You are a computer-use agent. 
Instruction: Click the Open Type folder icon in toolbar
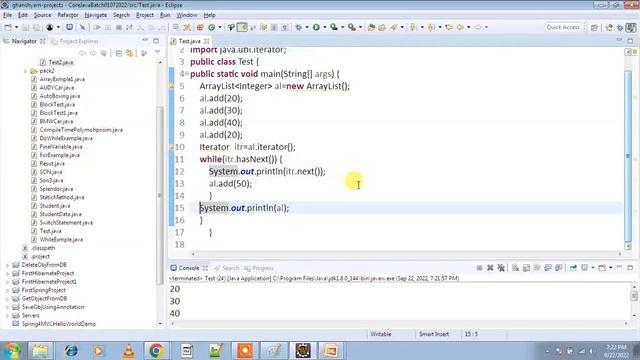click(371, 27)
